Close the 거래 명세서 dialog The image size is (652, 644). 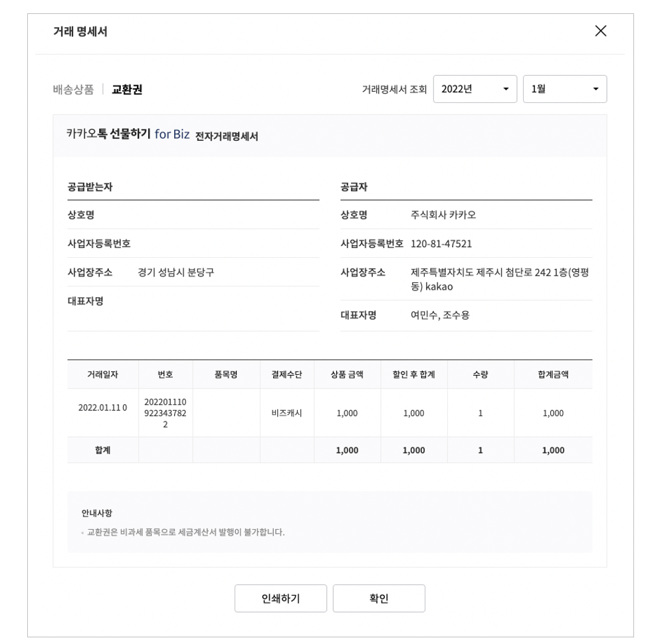[x=600, y=31]
